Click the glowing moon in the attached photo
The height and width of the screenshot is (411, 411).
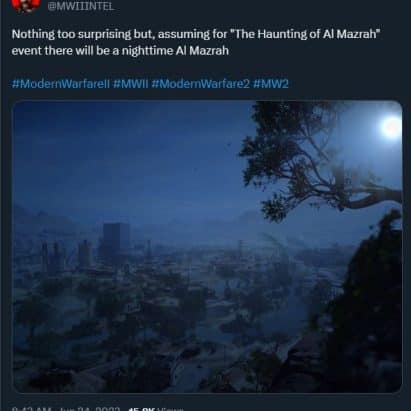[392, 127]
